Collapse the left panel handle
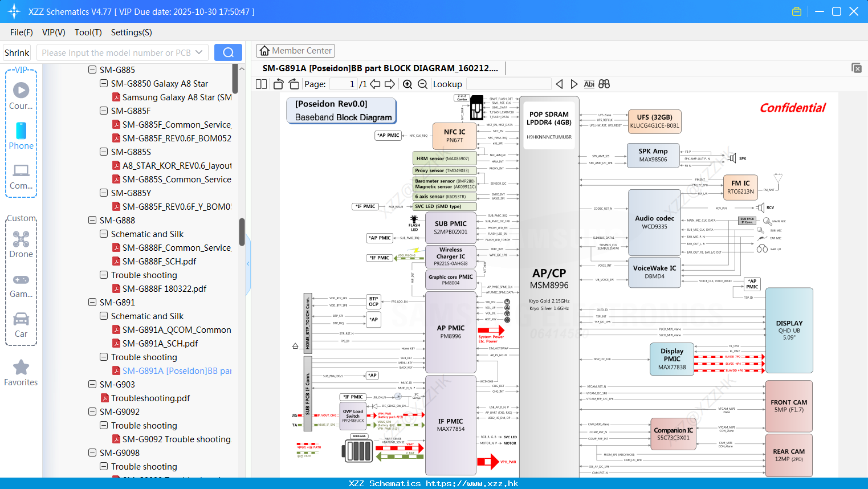 pyautogui.click(x=248, y=263)
